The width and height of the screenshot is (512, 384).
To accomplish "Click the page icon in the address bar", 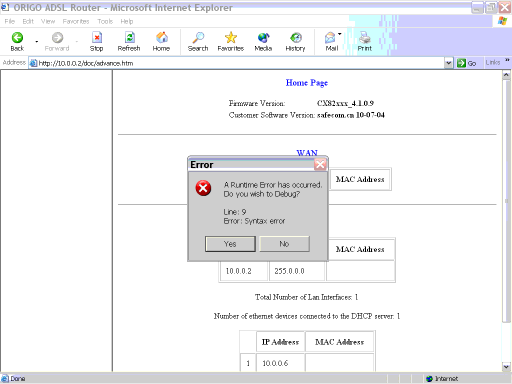I will click(33, 63).
